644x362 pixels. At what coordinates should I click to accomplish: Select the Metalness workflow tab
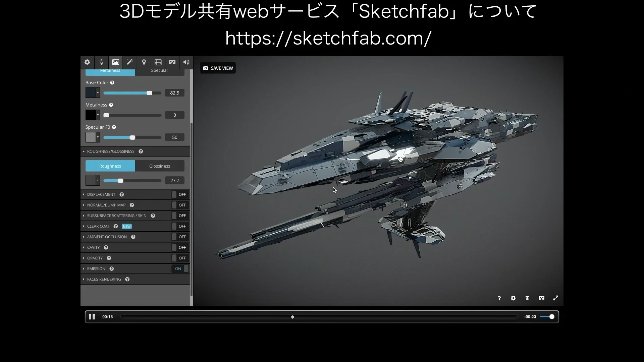[110, 72]
